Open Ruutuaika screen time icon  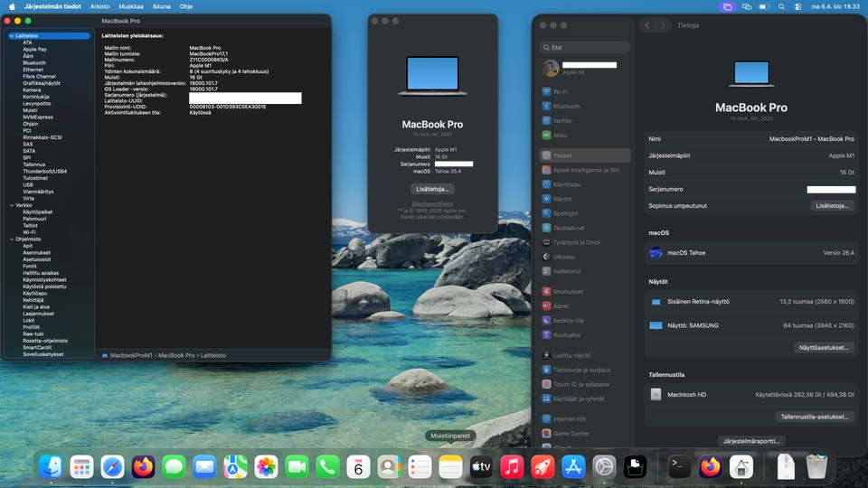(x=546, y=334)
